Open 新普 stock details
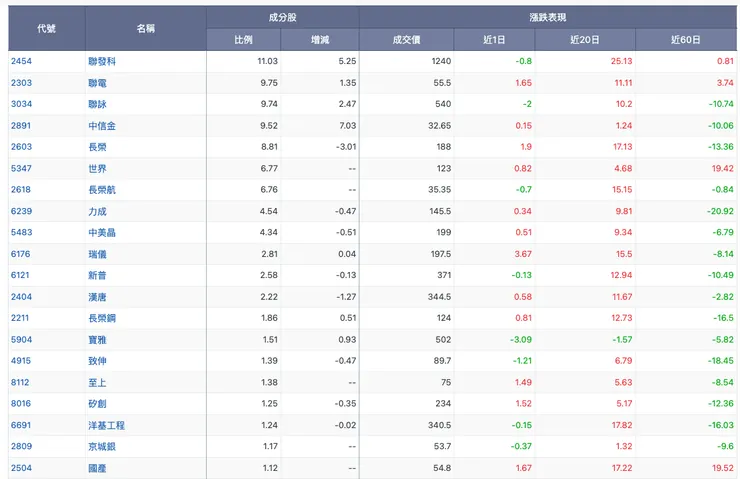 click(97, 276)
